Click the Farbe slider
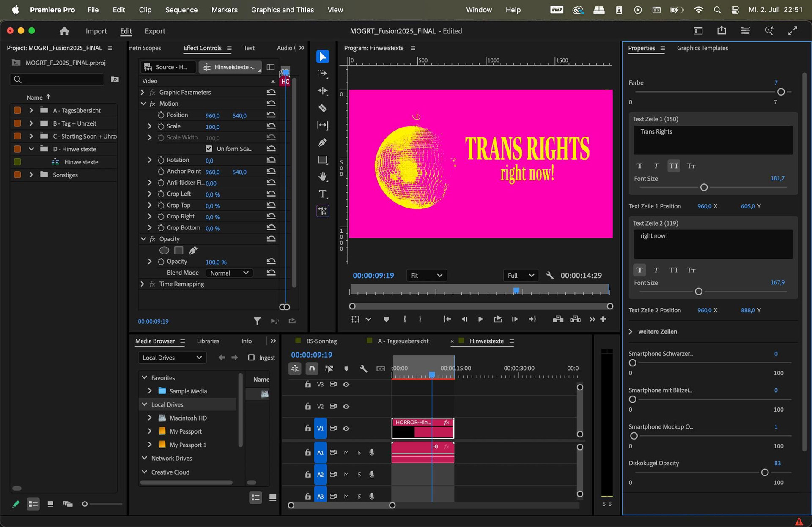 coord(713,92)
